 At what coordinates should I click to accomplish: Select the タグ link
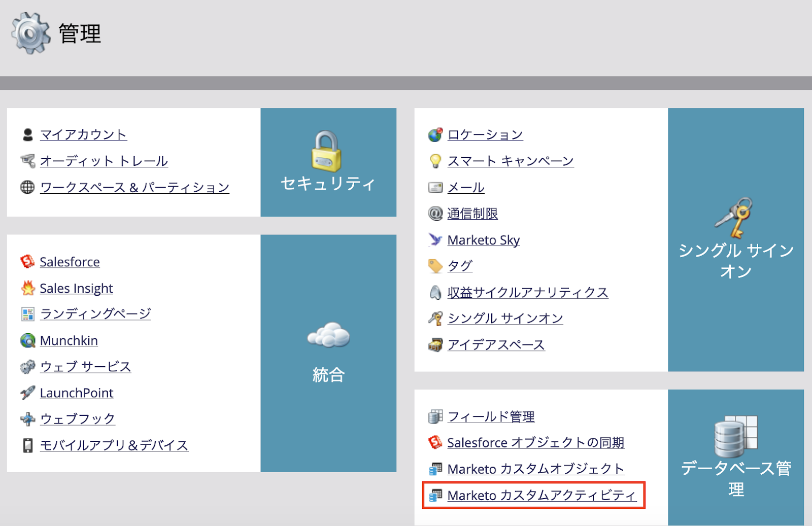[460, 266]
